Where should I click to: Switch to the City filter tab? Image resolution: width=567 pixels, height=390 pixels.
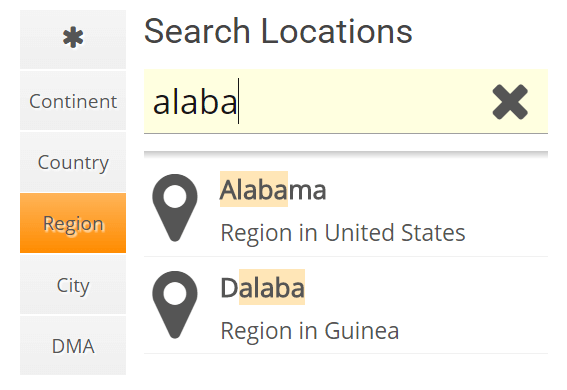(x=73, y=285)
